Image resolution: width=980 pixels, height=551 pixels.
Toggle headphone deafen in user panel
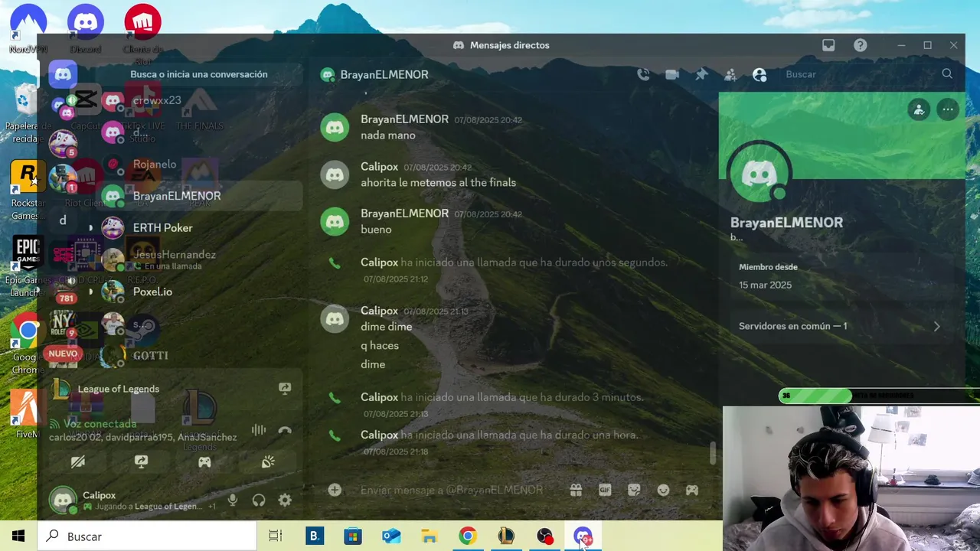pos(259,500)
